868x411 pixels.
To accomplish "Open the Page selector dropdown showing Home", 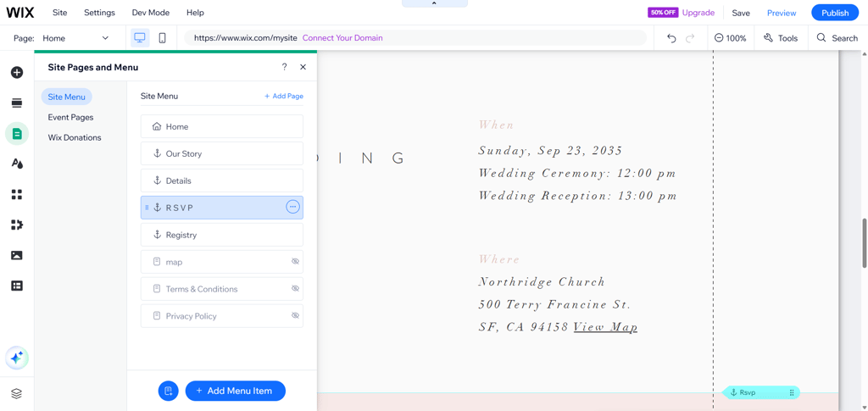I will tap(75, 38).
